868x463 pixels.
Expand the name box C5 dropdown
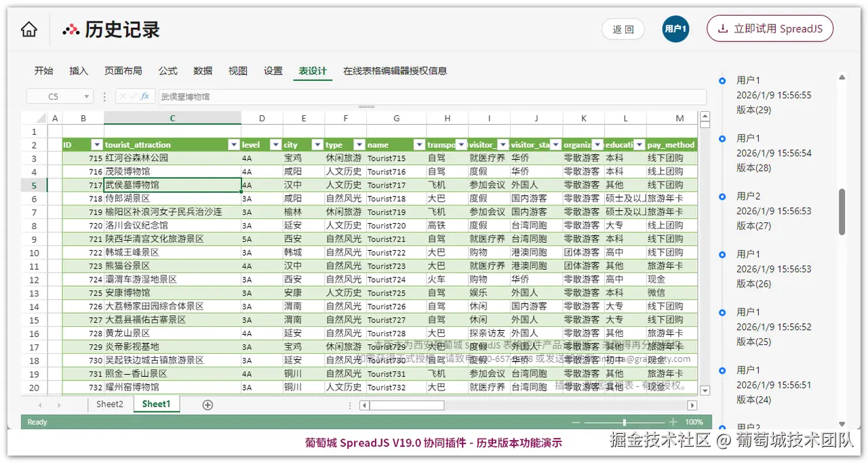click(x=86, y=97)
